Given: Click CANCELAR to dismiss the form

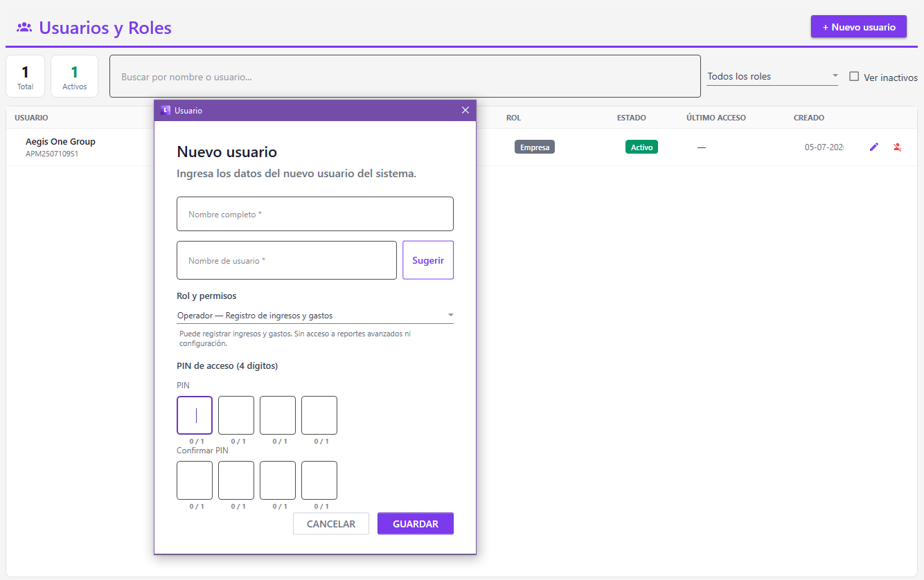Looking at the screenshot, I should (331, 524).
